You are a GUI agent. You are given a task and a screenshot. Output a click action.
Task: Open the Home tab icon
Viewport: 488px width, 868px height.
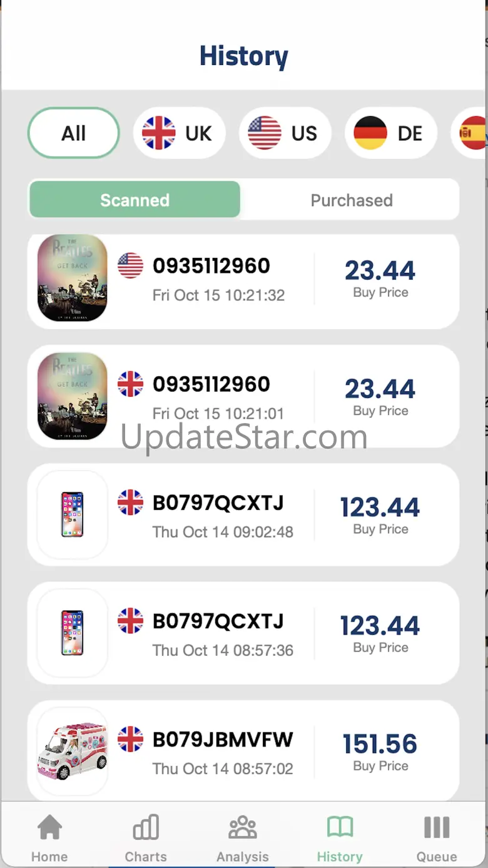(x=49, y=828)
